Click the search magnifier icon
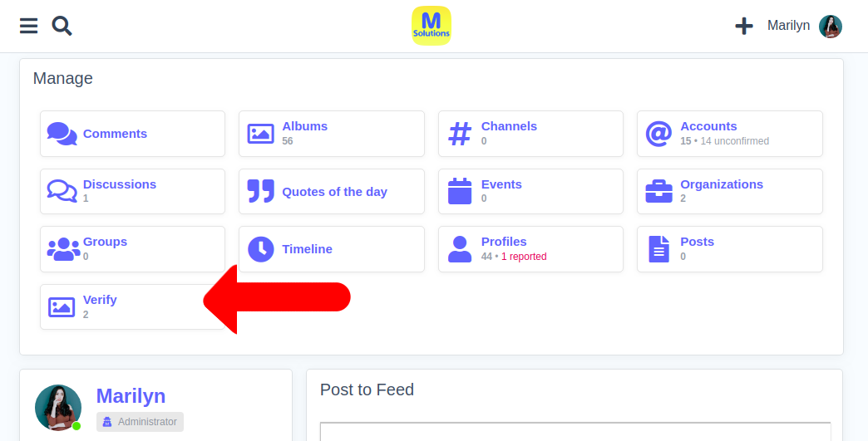 click(x=62, y=27)
